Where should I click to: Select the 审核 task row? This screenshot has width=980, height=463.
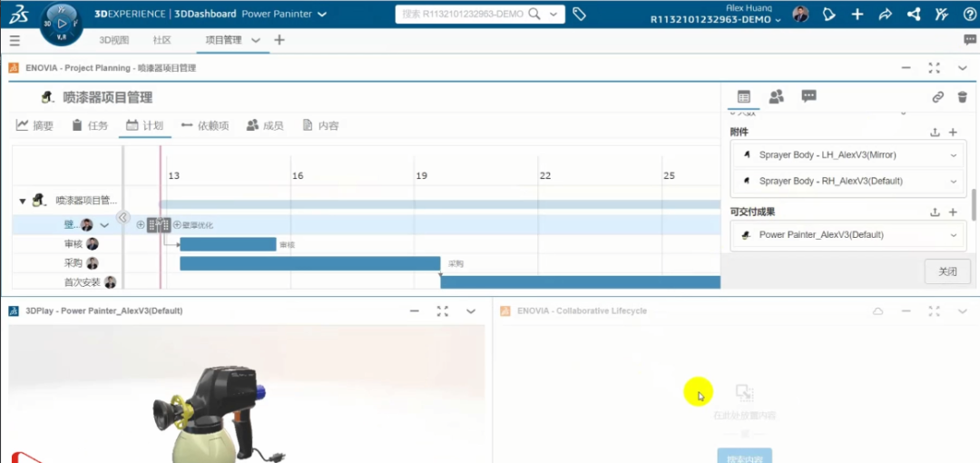pos(73,244)
